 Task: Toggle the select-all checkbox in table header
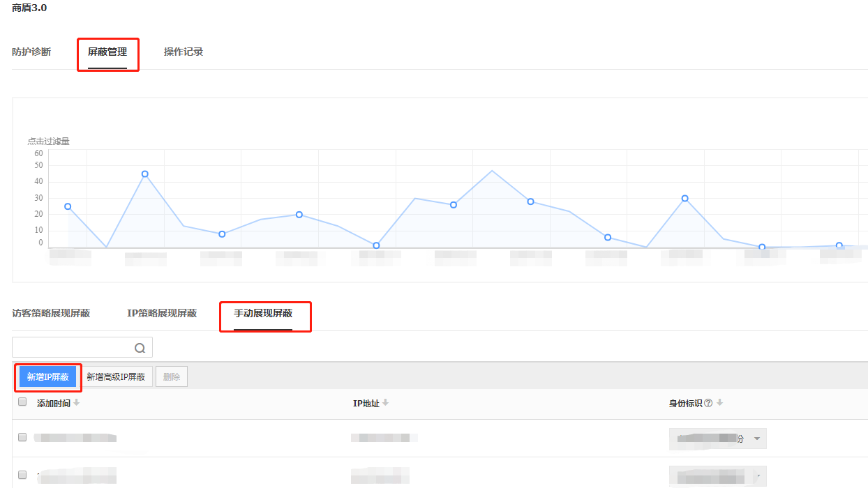click(x=22, y=402)
